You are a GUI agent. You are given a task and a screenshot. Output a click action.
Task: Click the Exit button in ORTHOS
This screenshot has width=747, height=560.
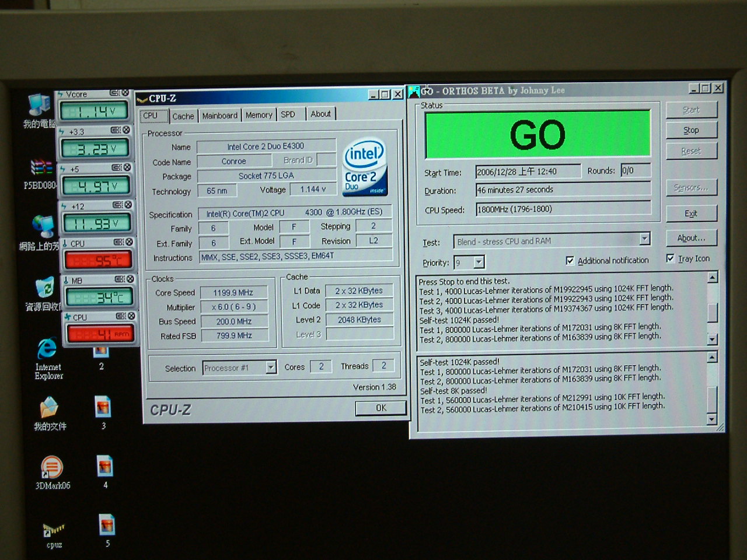(x=691, y=213)
